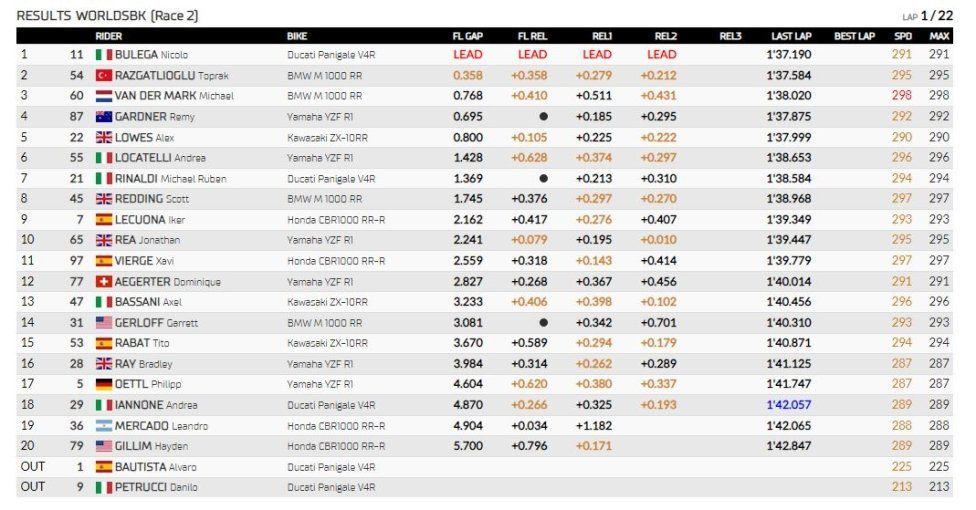976x510 pixels.
Task: Click the US flag next to GILLIM Hayden
Action: [x=103, y=446]
